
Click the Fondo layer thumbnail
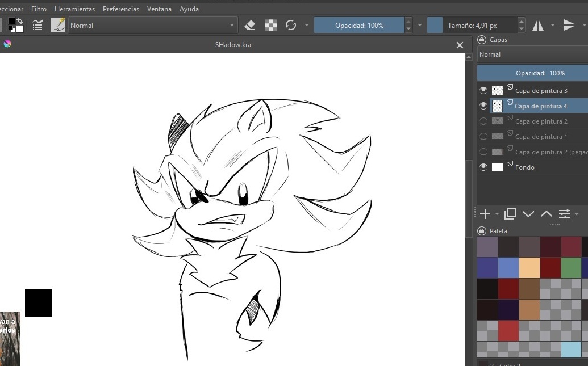click(497, 167)
